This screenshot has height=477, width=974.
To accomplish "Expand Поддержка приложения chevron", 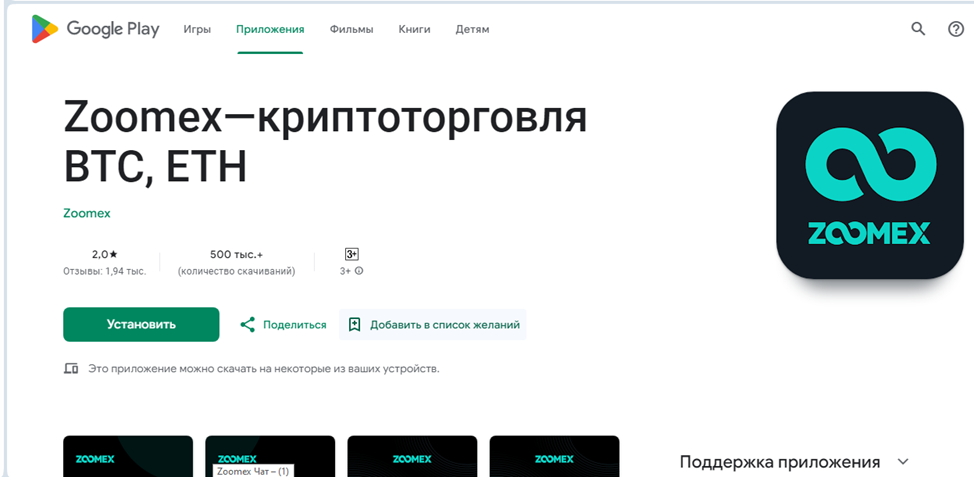I will coord(903,461).
